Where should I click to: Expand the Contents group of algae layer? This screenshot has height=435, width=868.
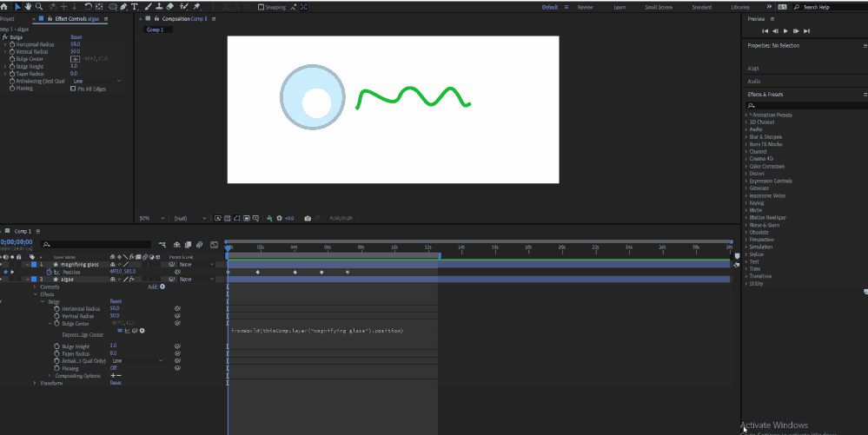[x=35, y=287]
